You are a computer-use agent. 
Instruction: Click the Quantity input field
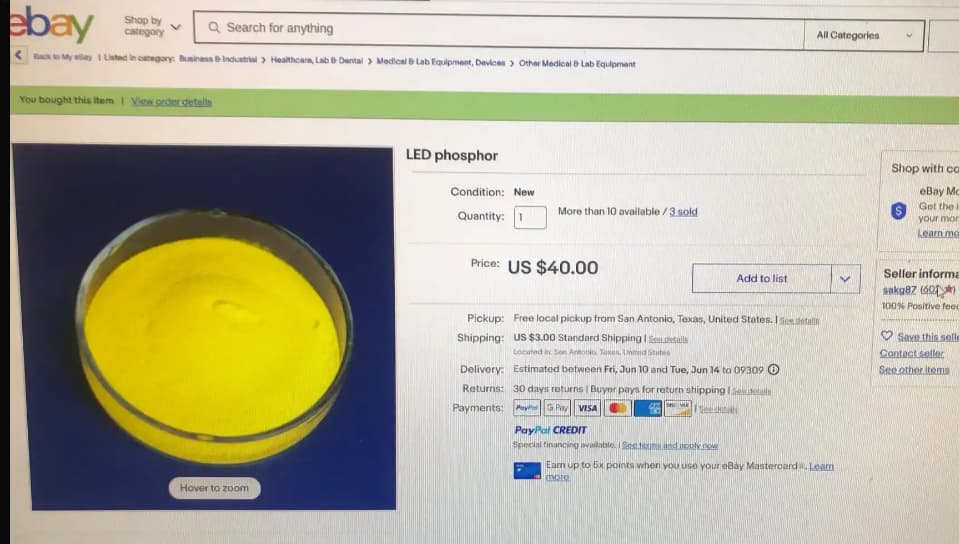click(530, 217)
